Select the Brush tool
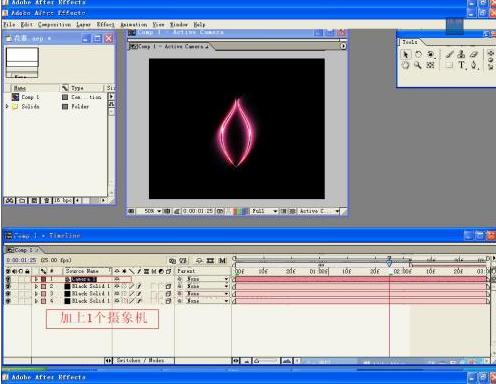Screen dimensions: 496x384 click(450, 54)
